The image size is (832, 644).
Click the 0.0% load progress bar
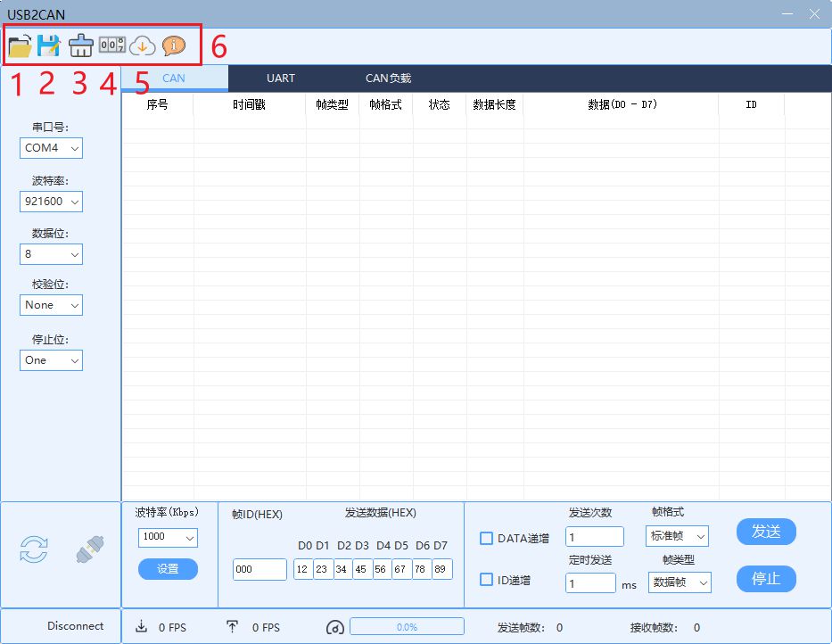point(407,627)
